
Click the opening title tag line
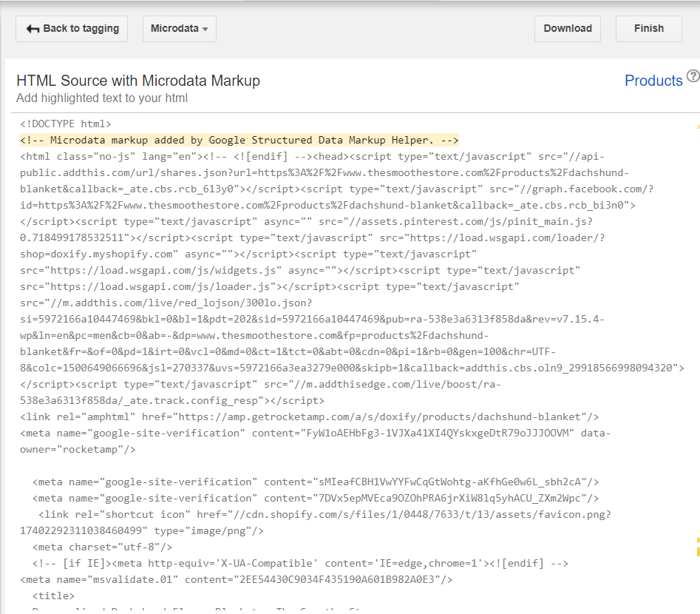click(x=53, y=596)
